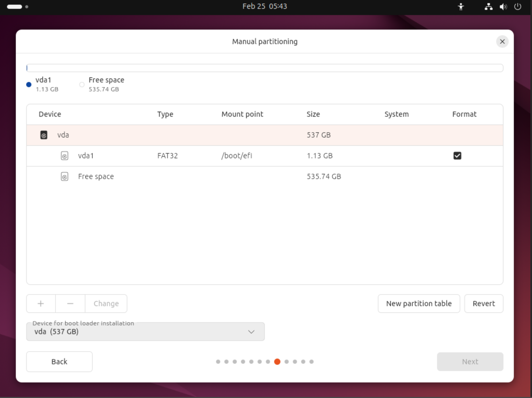This screenshot has width=532, height=398.
Task: Click the vda disk drive icon
Action: coord(44,135)
